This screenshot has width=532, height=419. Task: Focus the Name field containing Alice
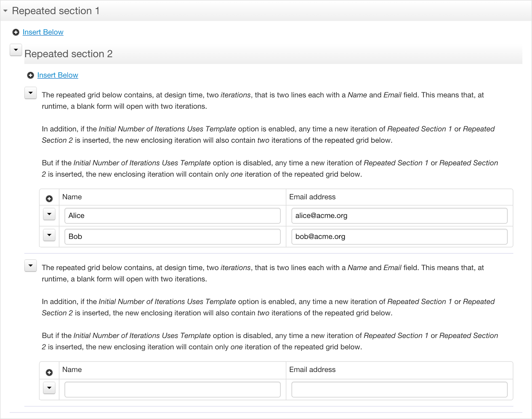[173, 215]
